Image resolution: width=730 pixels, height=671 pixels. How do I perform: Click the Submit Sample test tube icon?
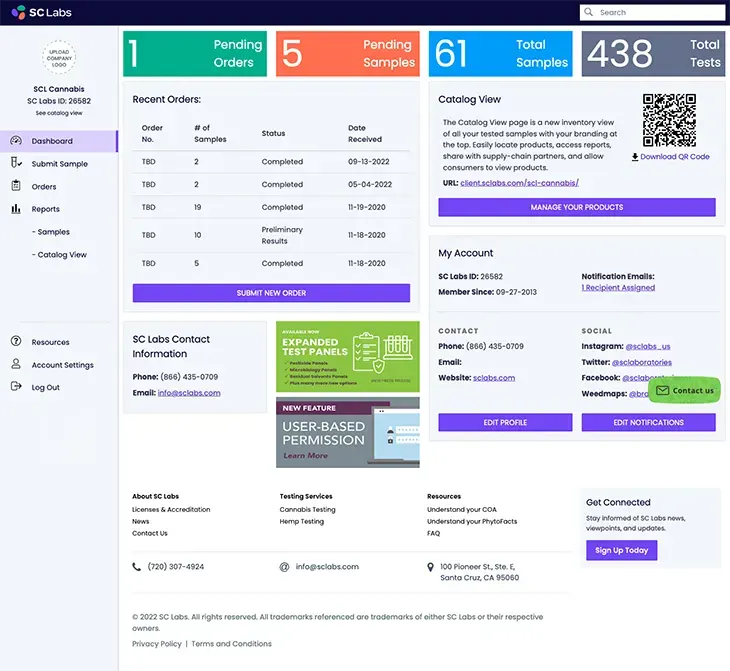(x=16, y=163)
